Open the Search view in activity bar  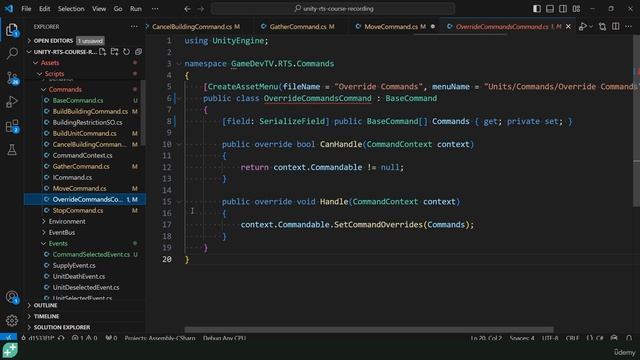[12, 53]
